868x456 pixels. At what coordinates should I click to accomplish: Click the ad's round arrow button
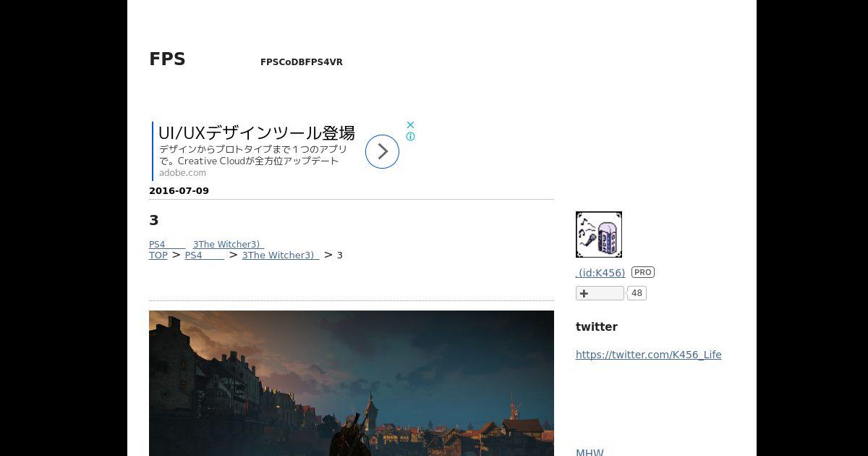click(x=382, y=151)
